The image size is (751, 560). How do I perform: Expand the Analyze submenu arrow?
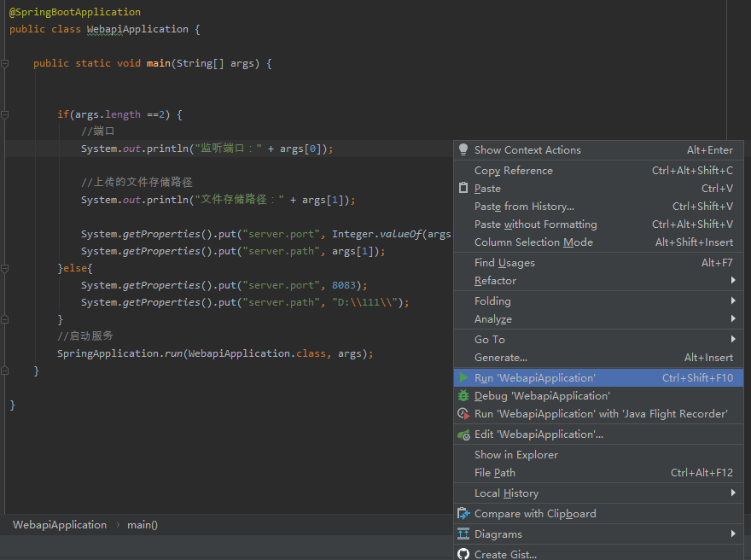pos(733,318)
